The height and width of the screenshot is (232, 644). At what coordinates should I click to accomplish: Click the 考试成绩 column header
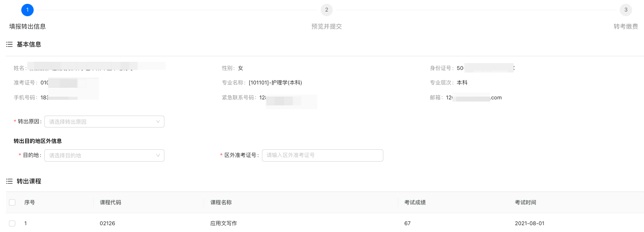415,203
